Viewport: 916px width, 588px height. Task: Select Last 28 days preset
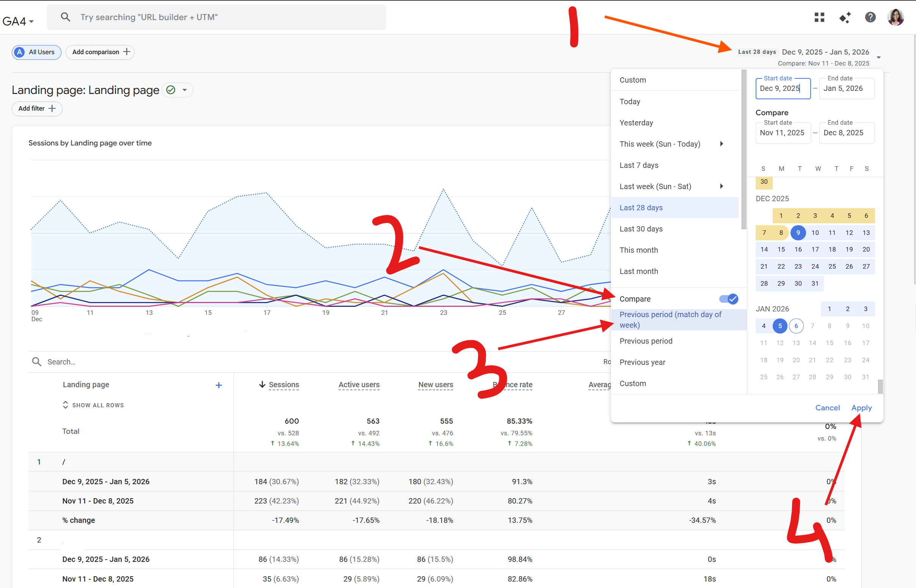point(674,207)
